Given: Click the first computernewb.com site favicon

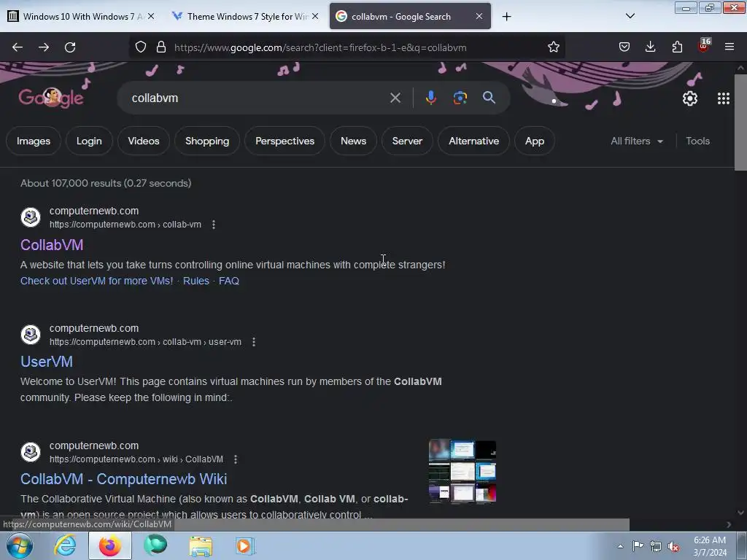Looking at the screenshot, I should click(31, 217).
